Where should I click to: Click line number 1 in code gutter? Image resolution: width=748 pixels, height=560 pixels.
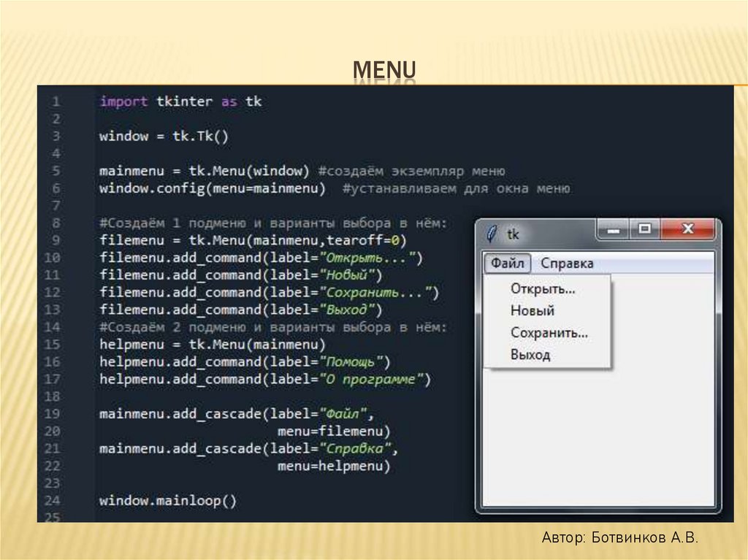pyautogui.click(x=56, y=101)
